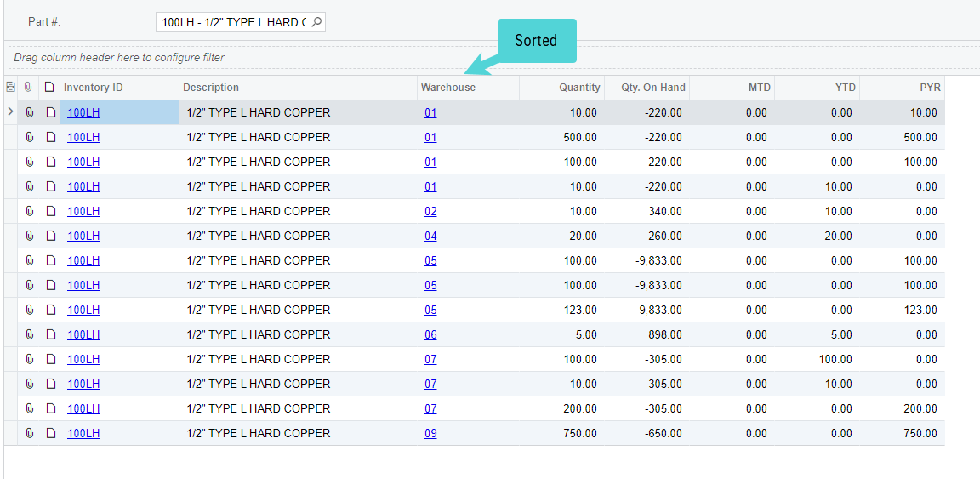
Task: Sort by the Inventory ID column header
Action: 119,88
